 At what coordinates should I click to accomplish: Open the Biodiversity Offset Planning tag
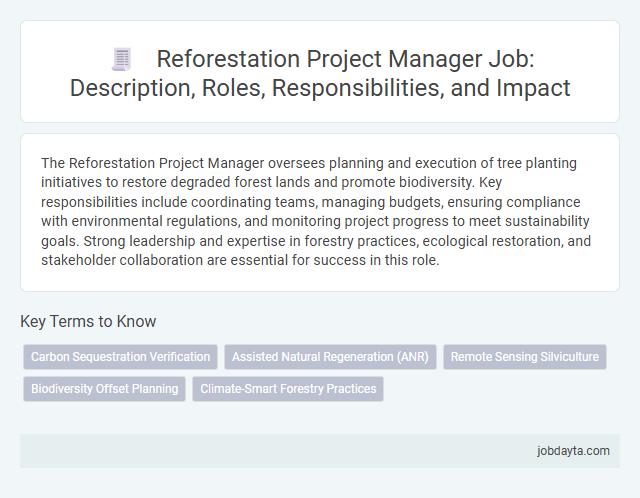pyautogui.click(x=104, y=389)
